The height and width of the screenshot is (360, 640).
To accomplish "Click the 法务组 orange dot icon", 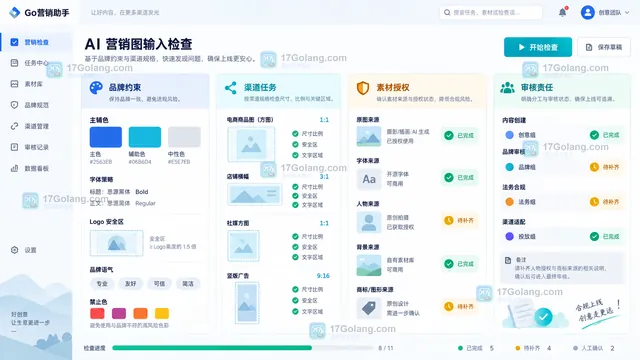I will [509, 202].
